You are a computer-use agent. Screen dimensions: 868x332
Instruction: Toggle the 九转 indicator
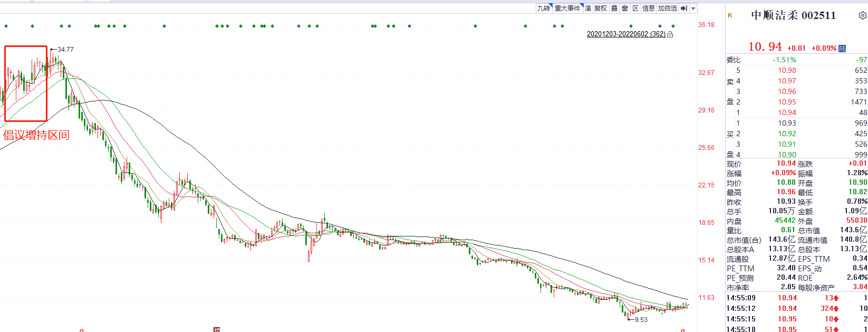pos(544,8)
